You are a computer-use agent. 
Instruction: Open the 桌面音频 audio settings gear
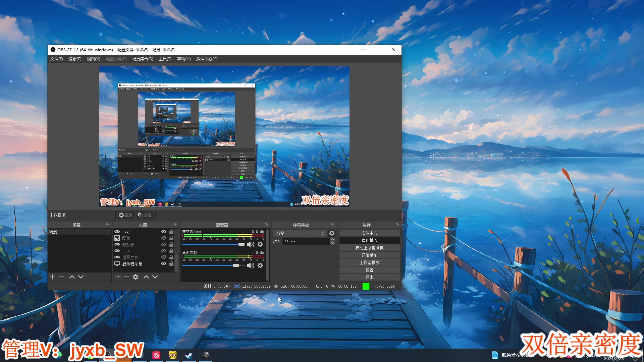point(260,265)
